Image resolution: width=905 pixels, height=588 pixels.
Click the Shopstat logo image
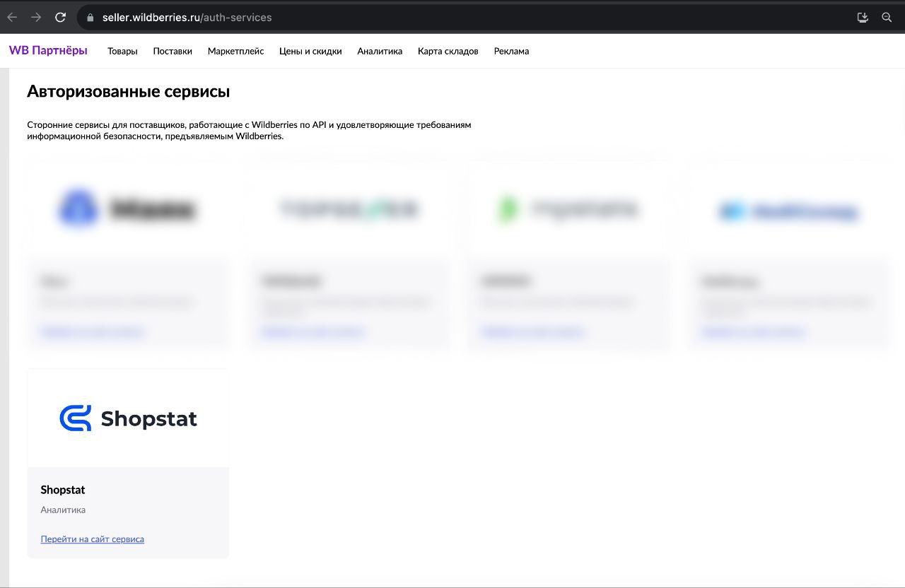point(128,418)
